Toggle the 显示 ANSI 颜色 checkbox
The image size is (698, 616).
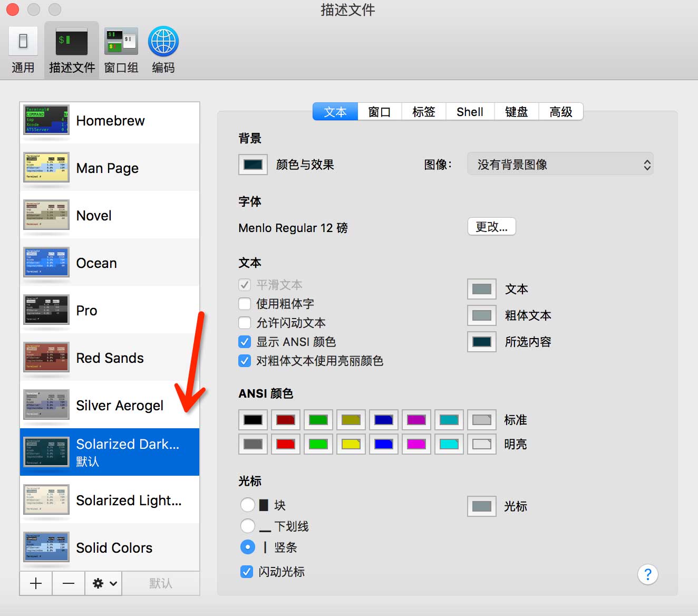click(x=245, y=342)
